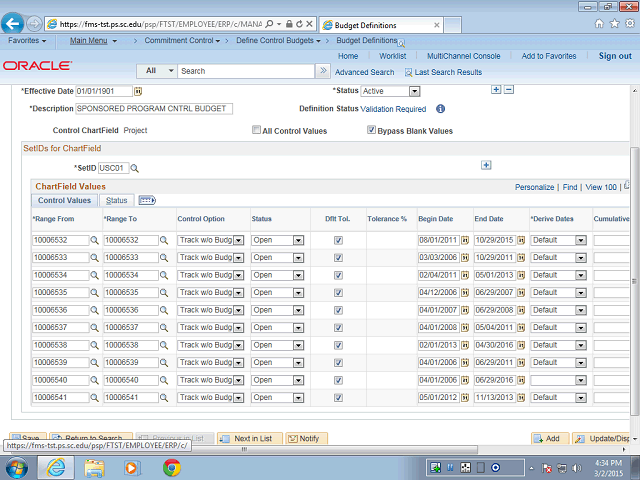Uncheck the Bypass Blank Values checkbox
This screenshot has width=640, height=480.
pyautogui.click(x=371, y=130)
